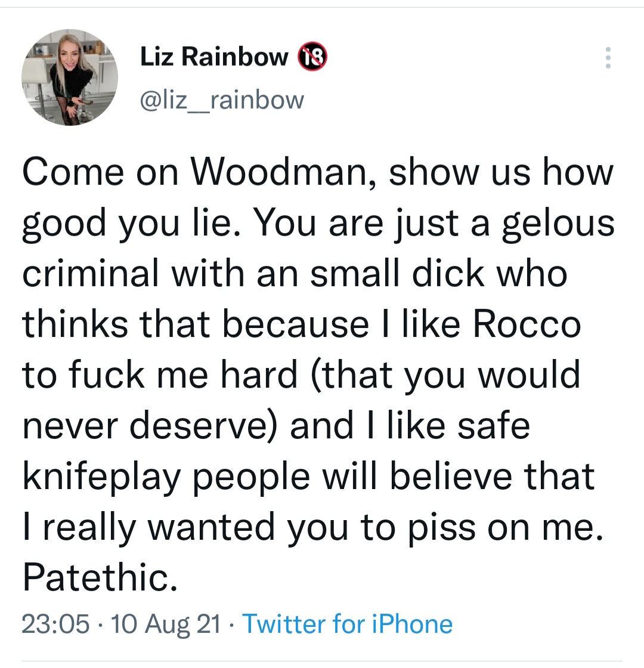Open Liz Rainbow's profile picture
Image resolution: width=644 pixels, height=668 pixels.
[70, 78]
